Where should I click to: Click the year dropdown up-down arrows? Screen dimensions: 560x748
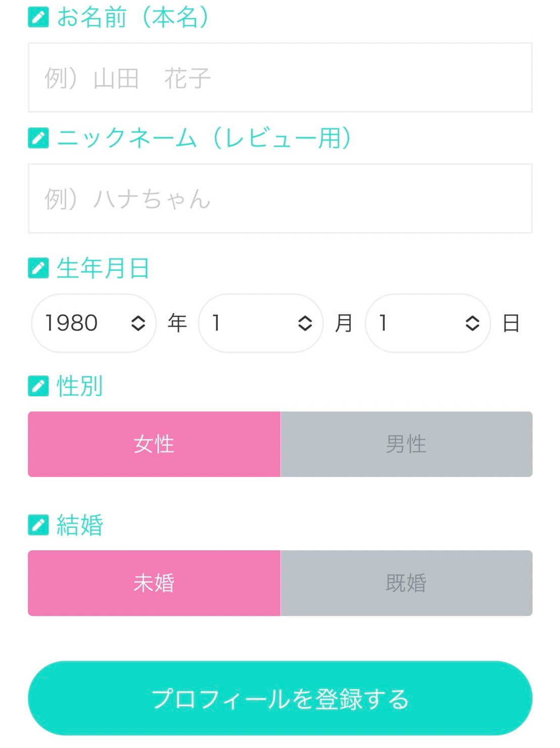click(x=138, y=323)
